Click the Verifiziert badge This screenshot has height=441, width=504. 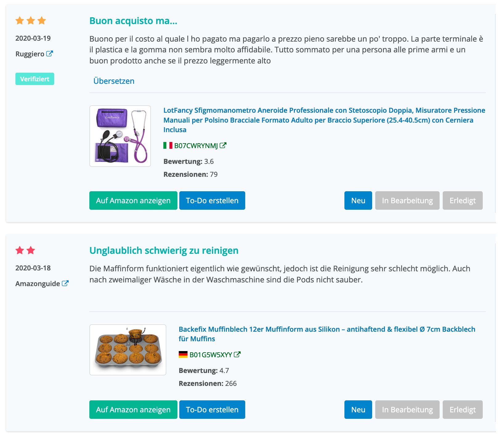click(x=35, y=79)
